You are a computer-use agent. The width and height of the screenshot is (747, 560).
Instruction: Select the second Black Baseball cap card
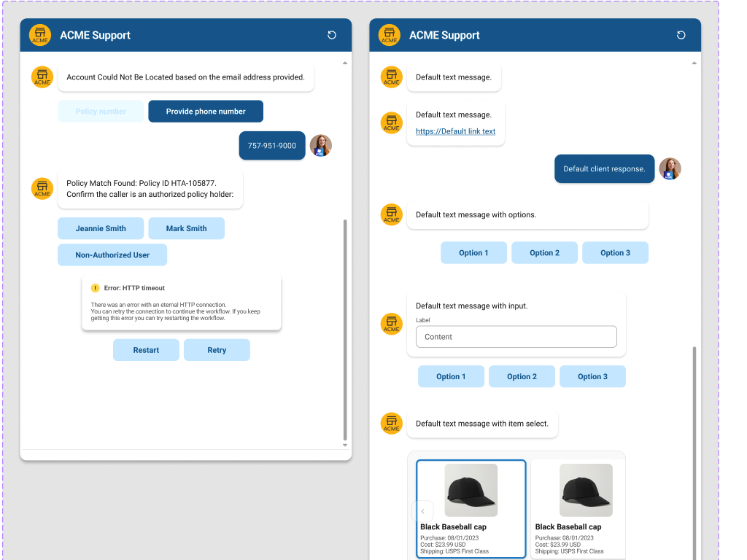pos(578,508)
